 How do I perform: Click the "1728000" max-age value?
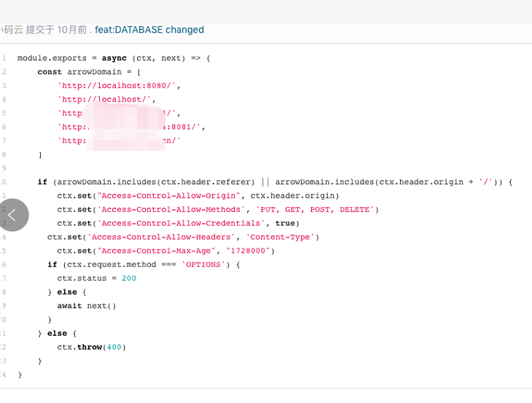point(249,251)
